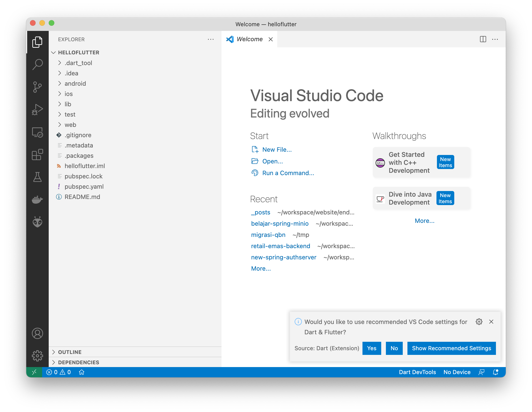This screenshot has width=532, height=412.
Task: Click remote window indicator in status bar
Action: click(x=34, y=372)
